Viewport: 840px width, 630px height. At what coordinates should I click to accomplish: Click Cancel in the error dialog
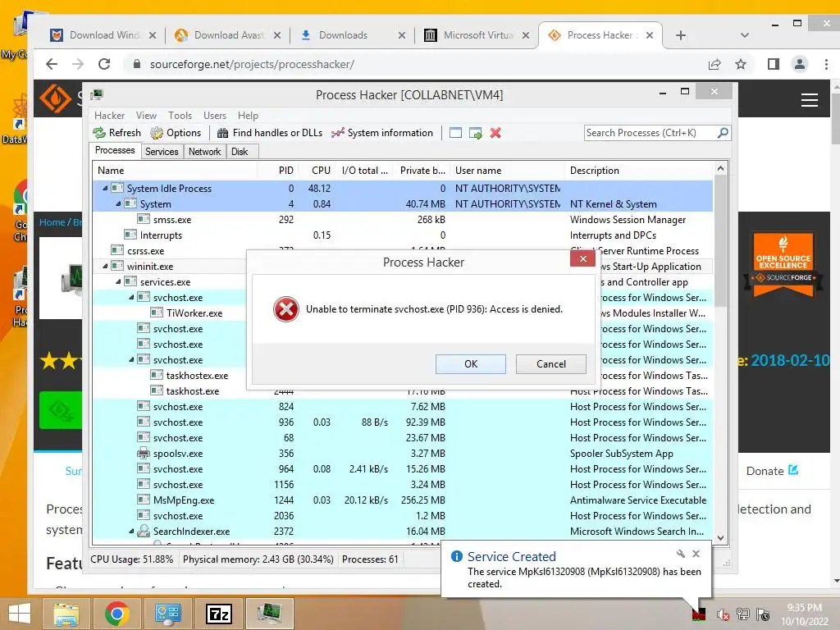[550, 363]
